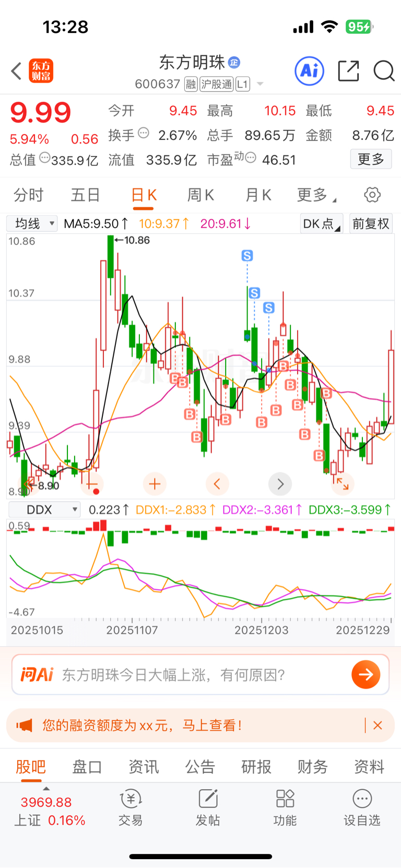Tap L1 quote level tag
This screenshot has width=401, height=868.
coord(243,84)
